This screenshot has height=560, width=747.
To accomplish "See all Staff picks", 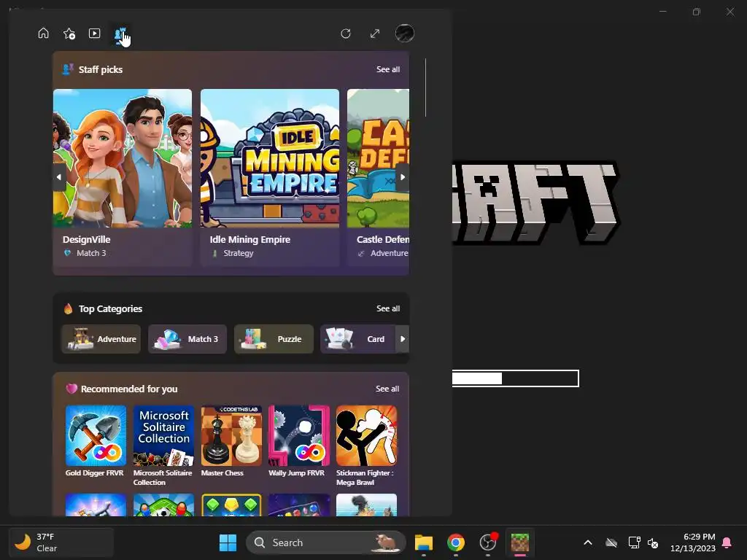I will tap(388, 69).
